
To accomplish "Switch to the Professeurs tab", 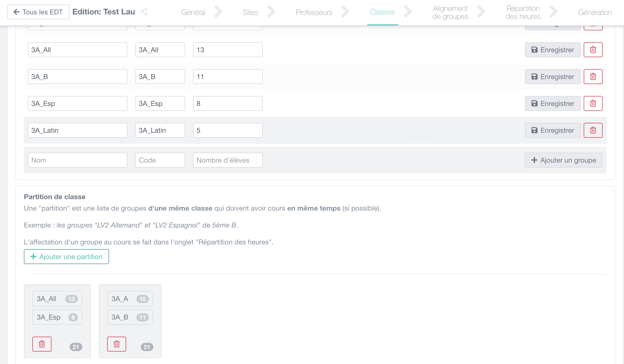I will point(314,12).
